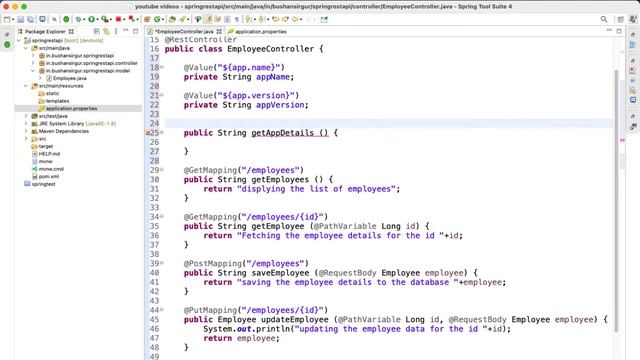Maximize the editor area
The width and height of the screenshot is (640, 360).
coord(619,31)
